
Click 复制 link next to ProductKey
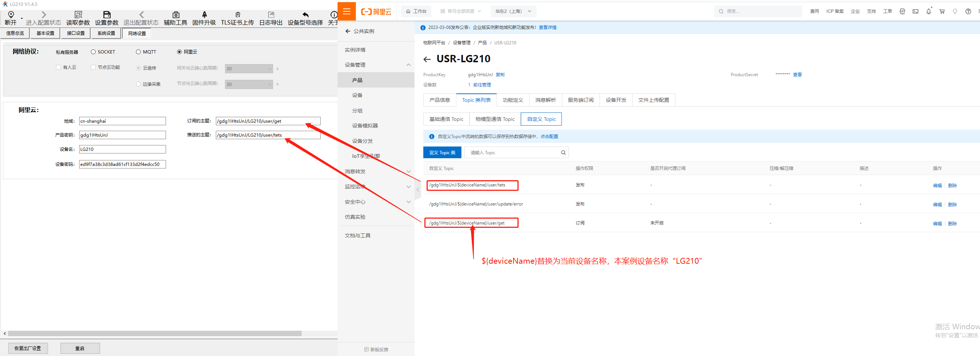(x=500, y=75)
